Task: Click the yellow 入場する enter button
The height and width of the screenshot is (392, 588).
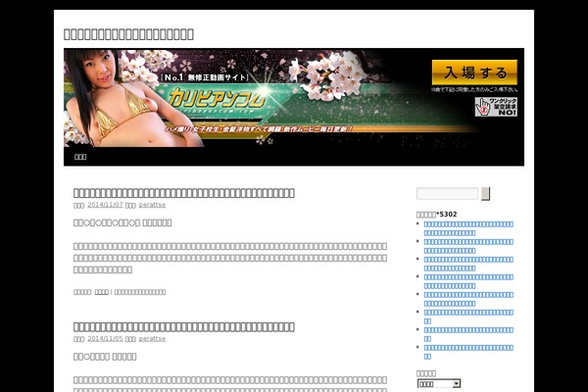Action: [x=474, y=73]
